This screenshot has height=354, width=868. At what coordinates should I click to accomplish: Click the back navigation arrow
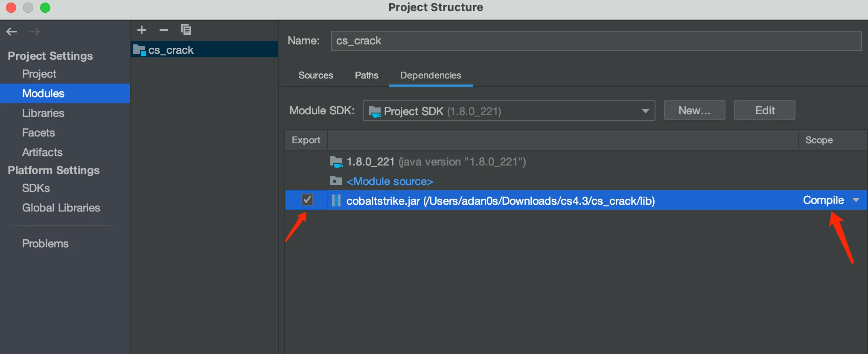tap(12, 32)
